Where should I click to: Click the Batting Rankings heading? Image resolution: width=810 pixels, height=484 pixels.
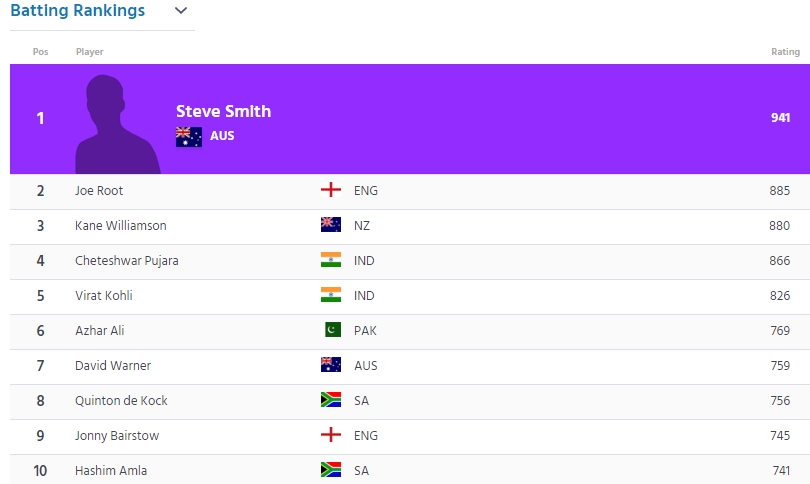[x=78, y=11]
